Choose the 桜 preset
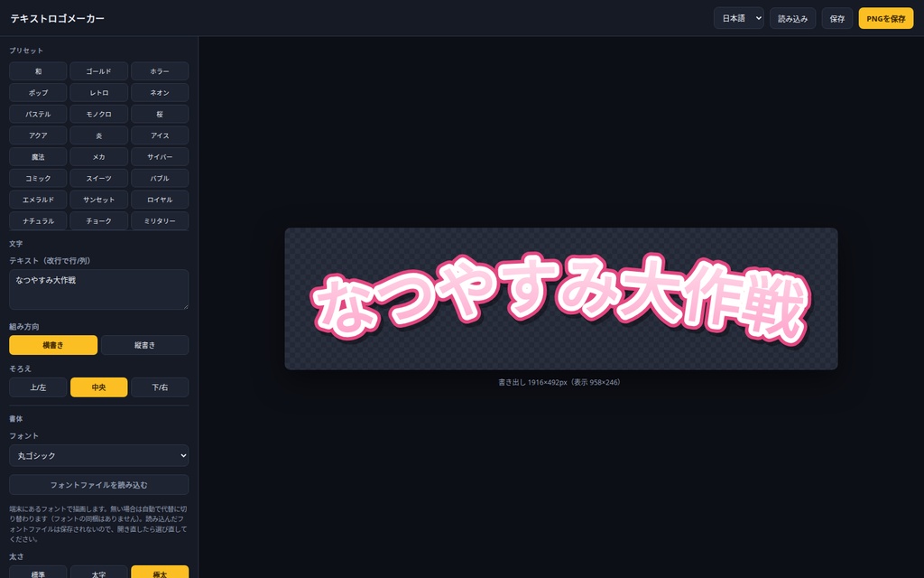This screenshot has width=924, height=578. click(x=160, y=114)
